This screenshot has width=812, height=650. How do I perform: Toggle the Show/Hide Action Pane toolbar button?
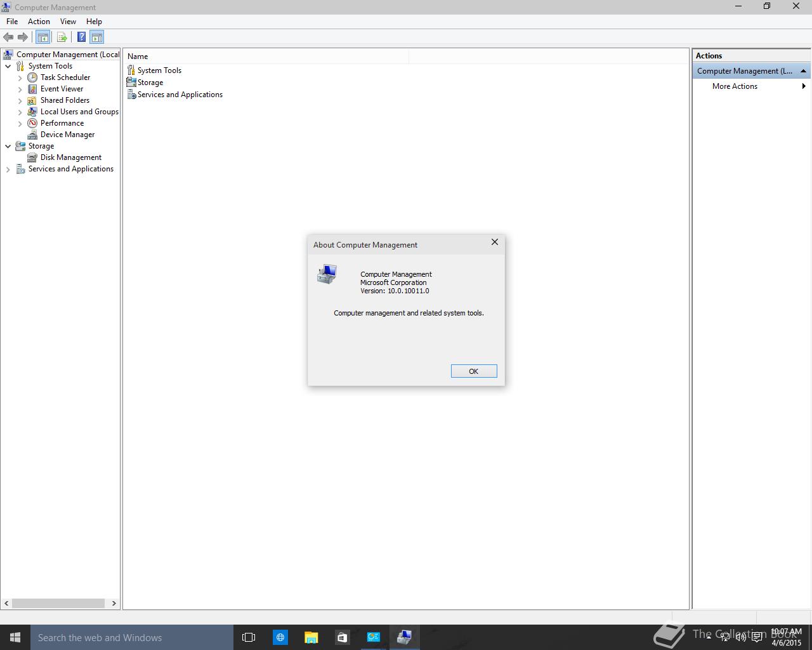[96, 37]
